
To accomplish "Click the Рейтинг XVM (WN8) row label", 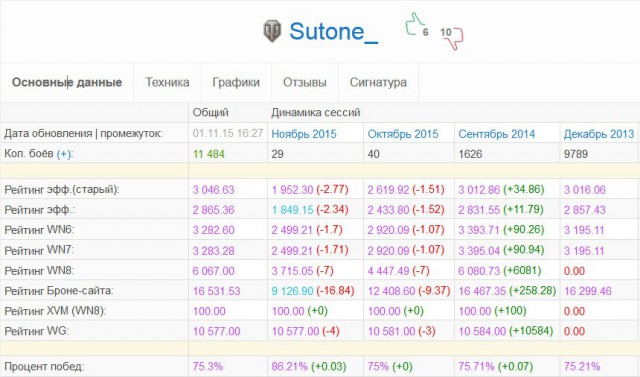I will pos(55,311).
